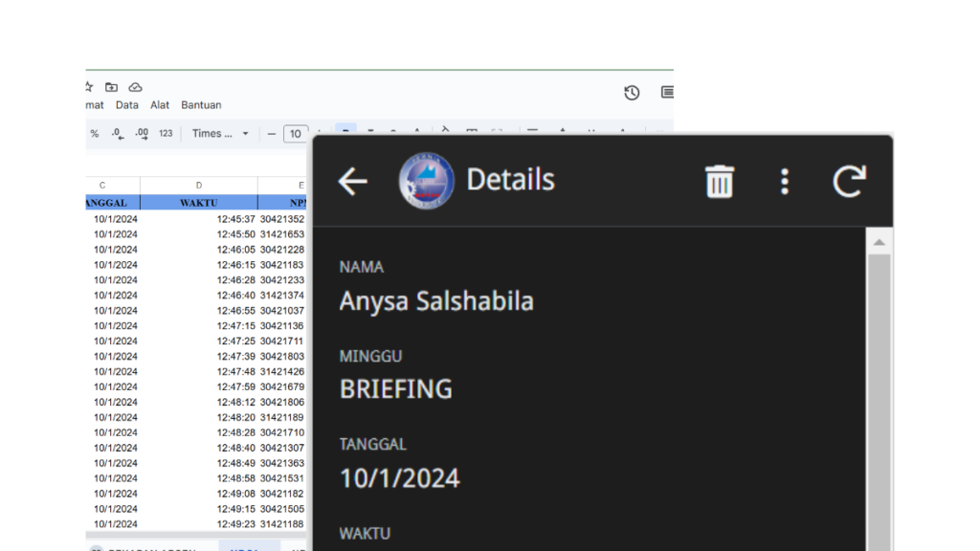
Task: Click decrease decimal places button
Action: pos(117,134)
